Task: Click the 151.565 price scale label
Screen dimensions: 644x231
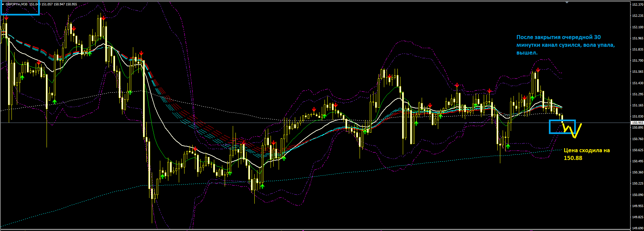Action: pyautogui.click(x=638, y=72)
